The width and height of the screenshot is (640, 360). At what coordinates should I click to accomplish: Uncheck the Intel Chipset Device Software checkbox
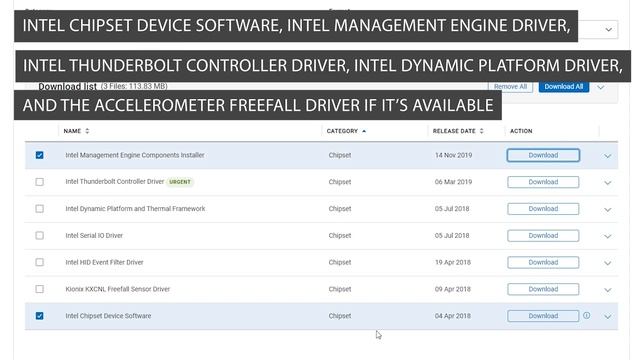coord(40,316)
